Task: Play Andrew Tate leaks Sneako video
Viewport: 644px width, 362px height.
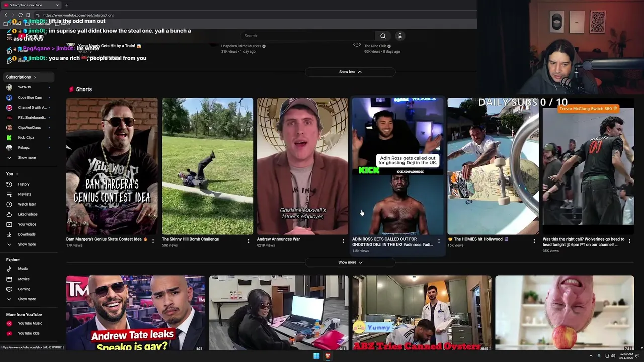Action: (x=136, y=312)
